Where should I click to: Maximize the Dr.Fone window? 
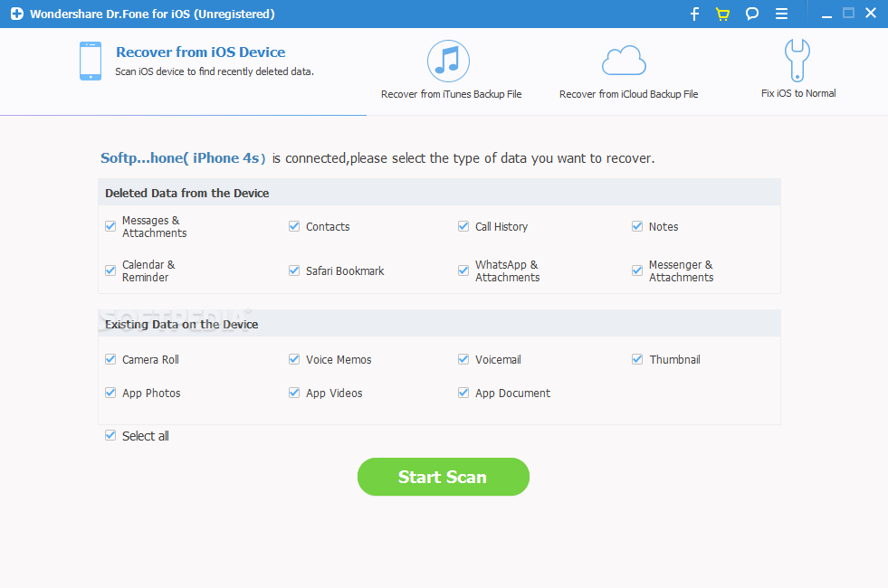pos(848,13)
